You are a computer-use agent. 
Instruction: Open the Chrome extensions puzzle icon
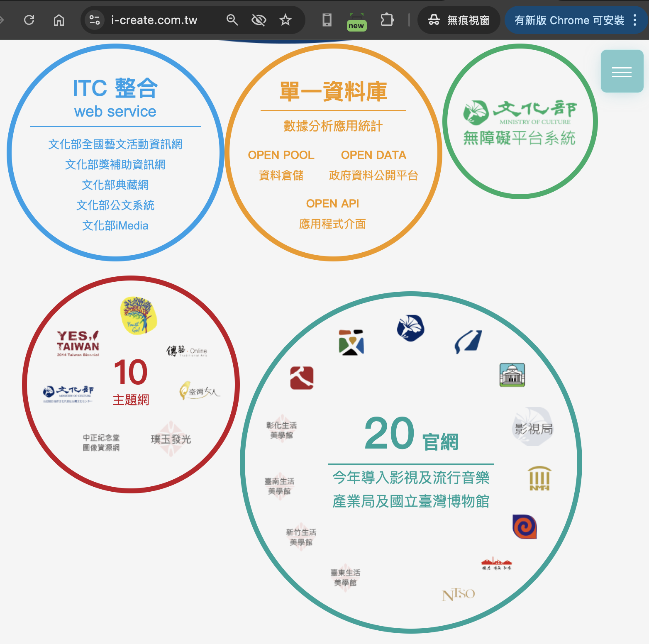(x=387, y=20)
